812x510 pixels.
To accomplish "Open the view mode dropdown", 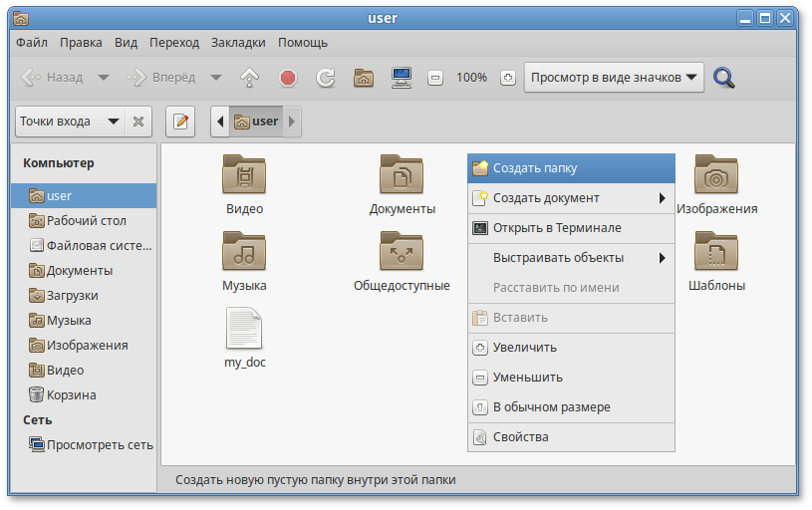I will tap(614, 78).
